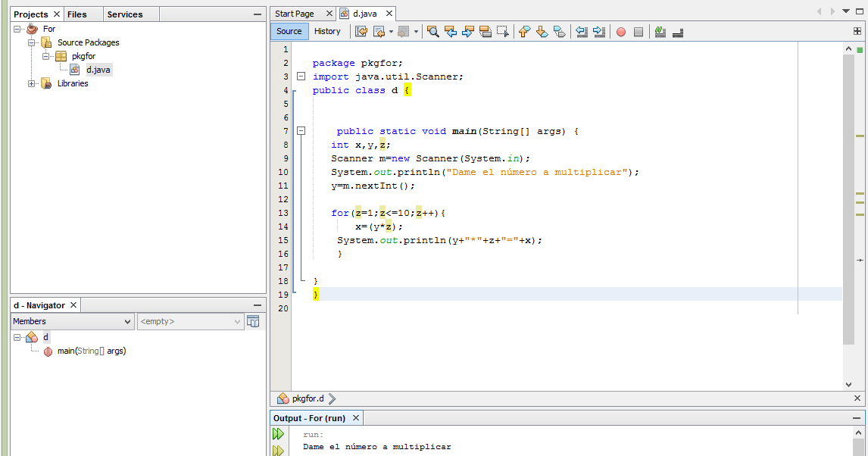The height and width of the screenshot is (456, 868).
Task: Select the Source button in the editor
Action: [x=289, y=31]
